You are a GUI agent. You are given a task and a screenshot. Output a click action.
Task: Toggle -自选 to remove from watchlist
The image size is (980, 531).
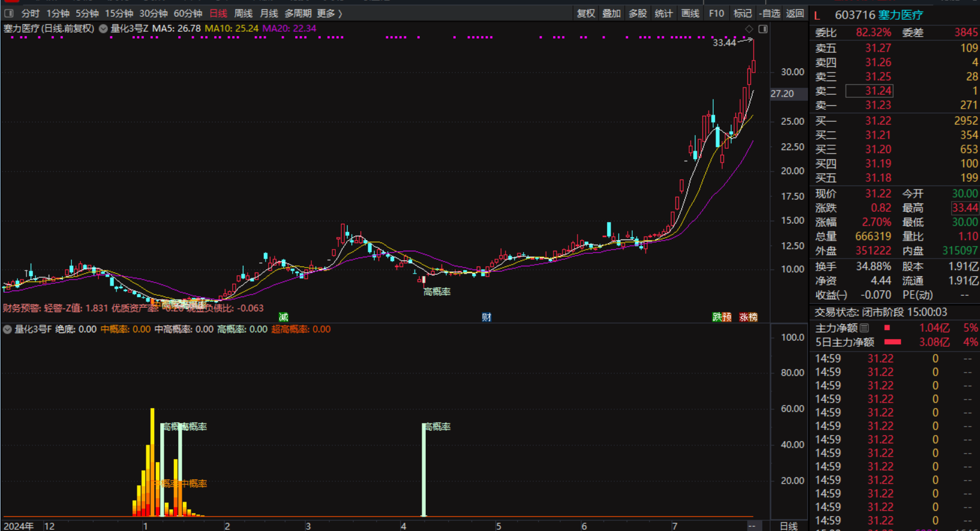coord(769,13)
